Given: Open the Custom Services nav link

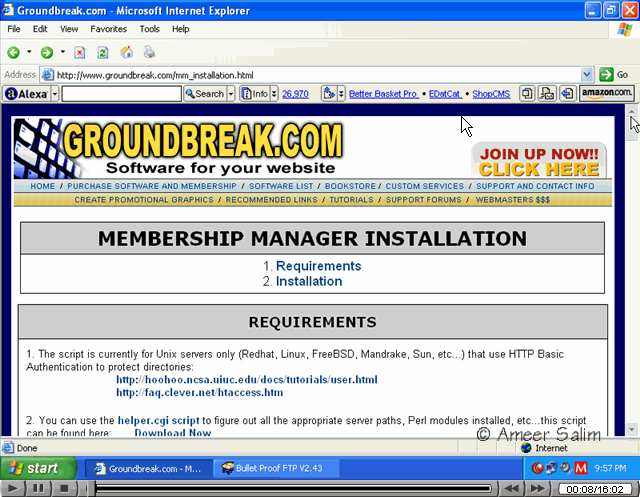Looking at the screenshot, I should click(425, 186).
